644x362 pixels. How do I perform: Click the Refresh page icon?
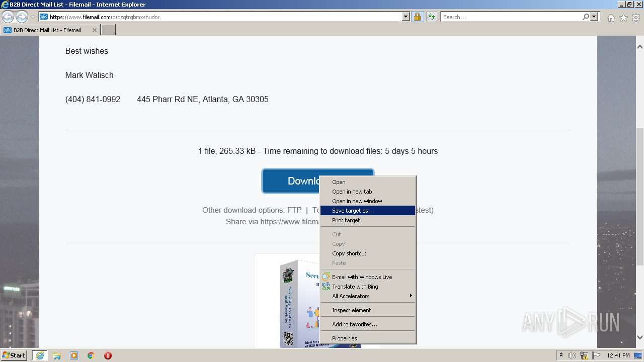(431, 17)
